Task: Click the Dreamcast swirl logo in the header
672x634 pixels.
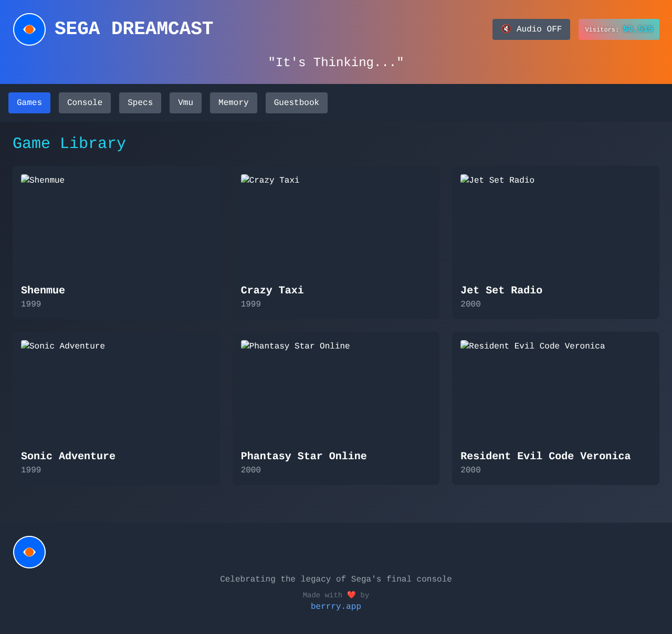Action: pos(29,28)
